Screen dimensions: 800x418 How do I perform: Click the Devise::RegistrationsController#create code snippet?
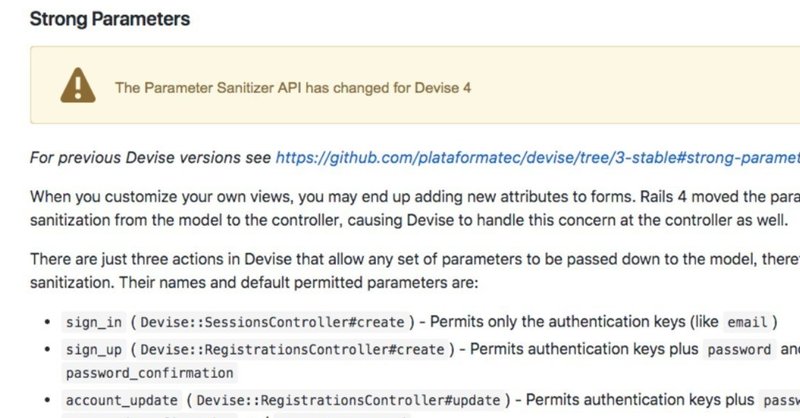(292, 350)
